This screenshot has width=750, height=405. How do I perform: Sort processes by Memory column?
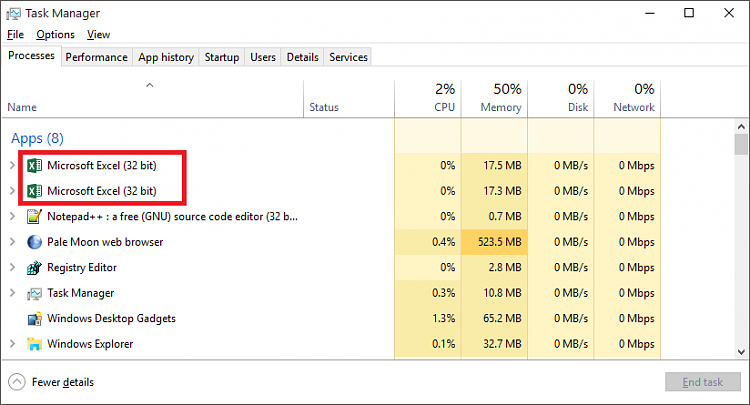495,99
